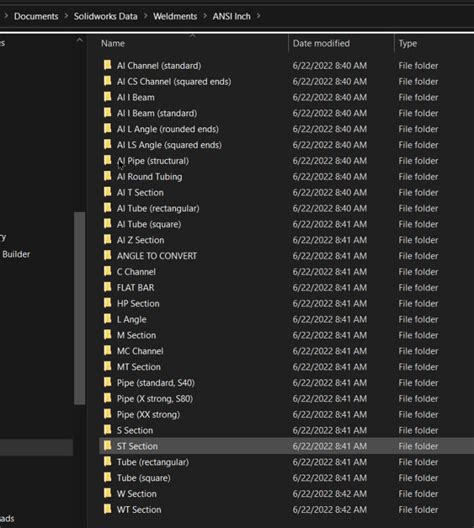Click the Al Round Tubing folder icon
Image resolution: width=474 pixels, height=528 pixels.
(x=107, y=176)
